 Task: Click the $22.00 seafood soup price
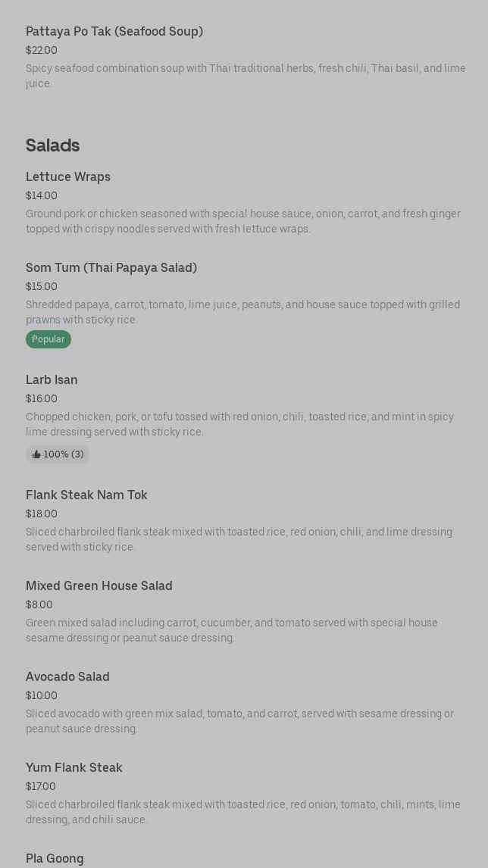[42, 50]
